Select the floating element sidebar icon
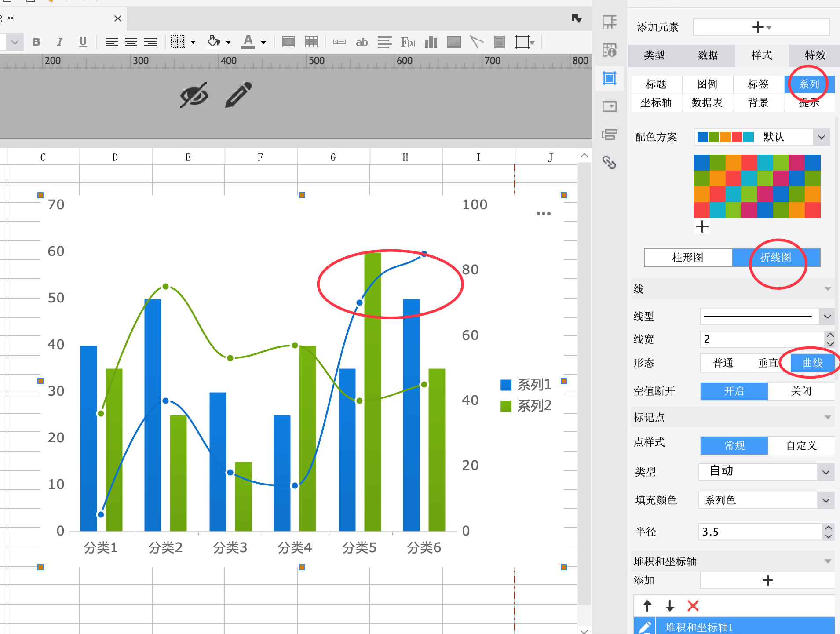The height and width of the screenshot is (634, 840). 610,78
